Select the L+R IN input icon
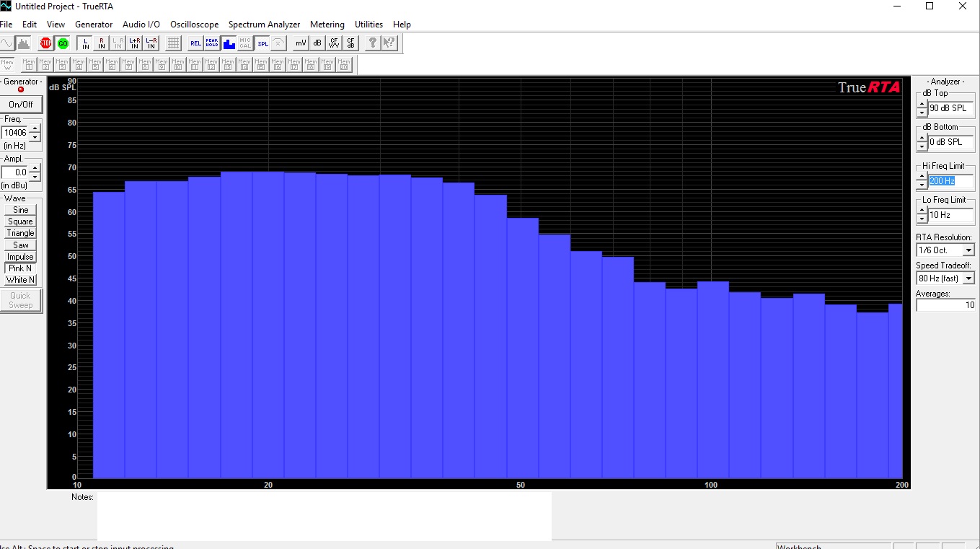Image resolution: width=980 pixels, height=549 pixels. pyautogui.click(x=135, y=43)
